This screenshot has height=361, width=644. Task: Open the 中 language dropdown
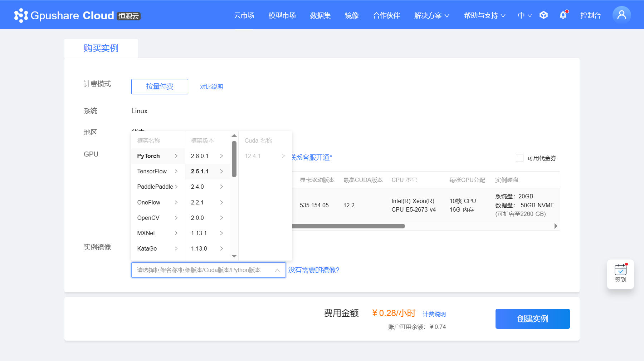(525, 15)
